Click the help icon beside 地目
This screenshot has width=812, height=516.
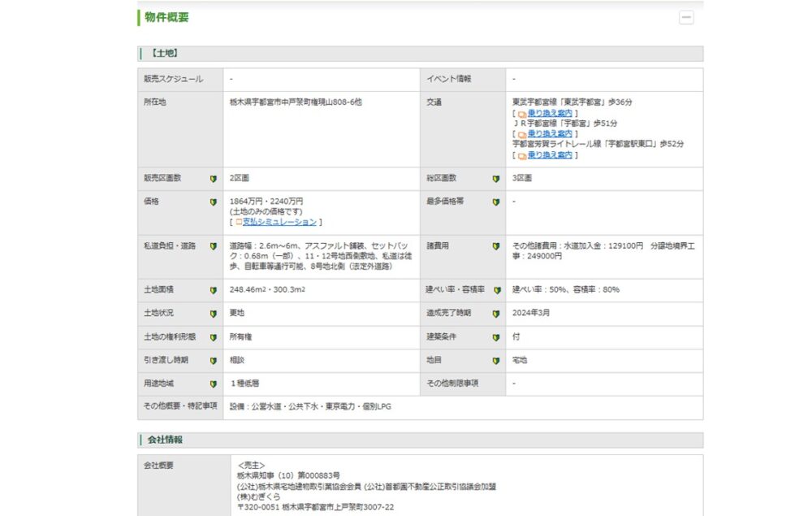(x=495, y=361)
